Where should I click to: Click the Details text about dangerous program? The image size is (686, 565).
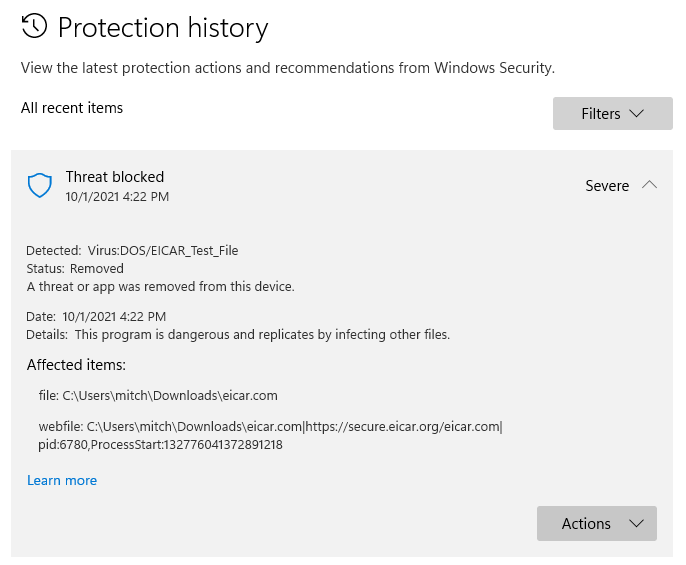[x=262, y=334]
